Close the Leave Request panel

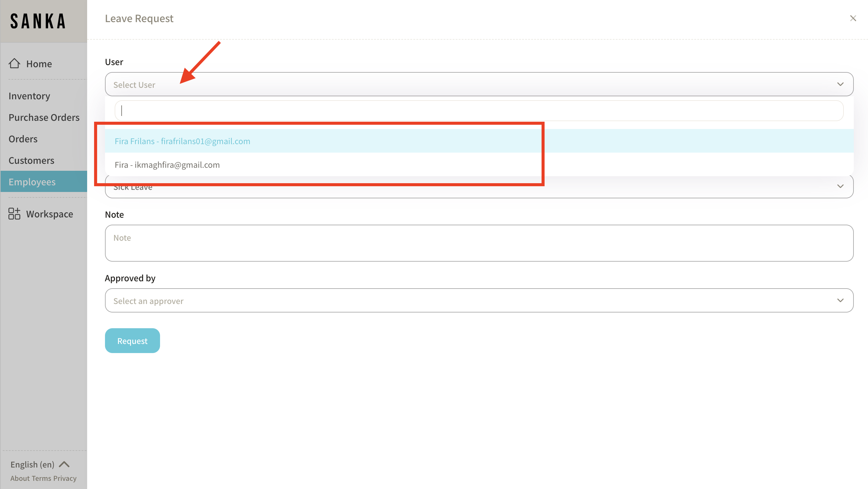(x=853, y=18)
